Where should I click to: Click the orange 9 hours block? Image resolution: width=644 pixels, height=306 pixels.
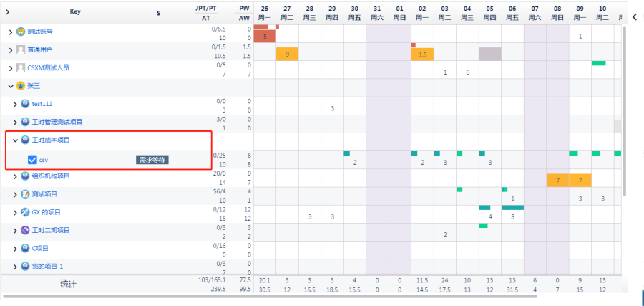(287, 54)
